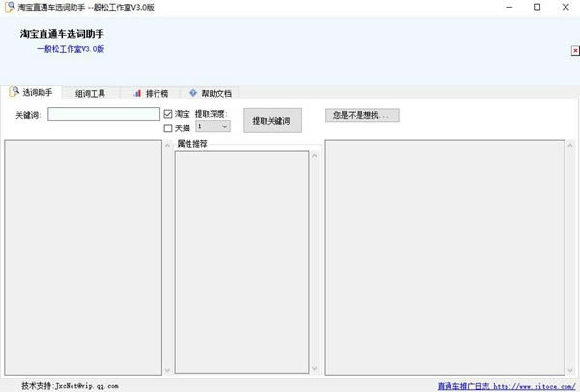Close the banner with the small red X
The image size is (580, 392).
[575, 51]
